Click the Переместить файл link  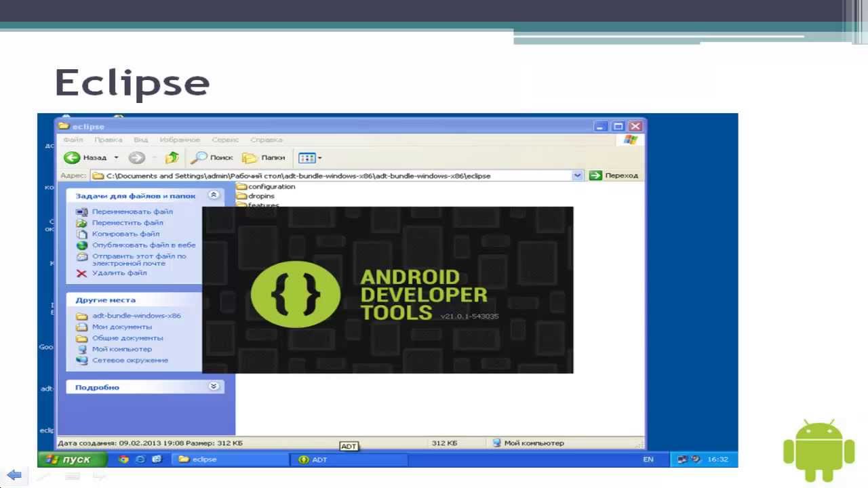[x=127, y=222]
